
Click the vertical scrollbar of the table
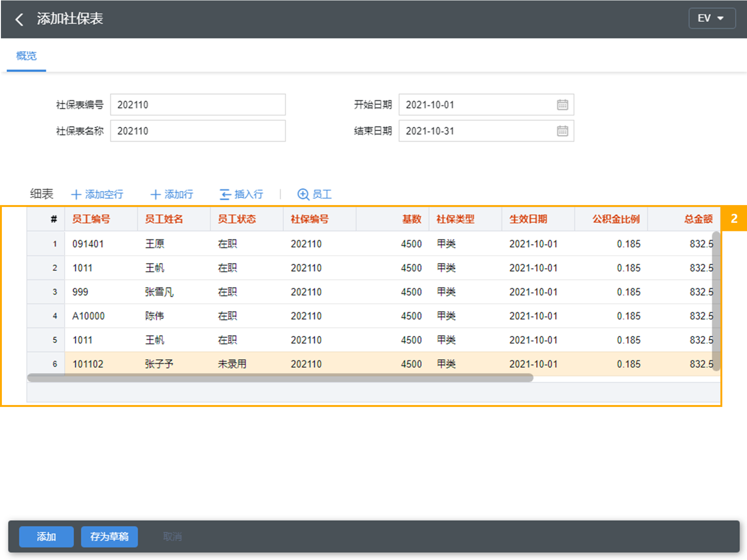tap(716, 301)
